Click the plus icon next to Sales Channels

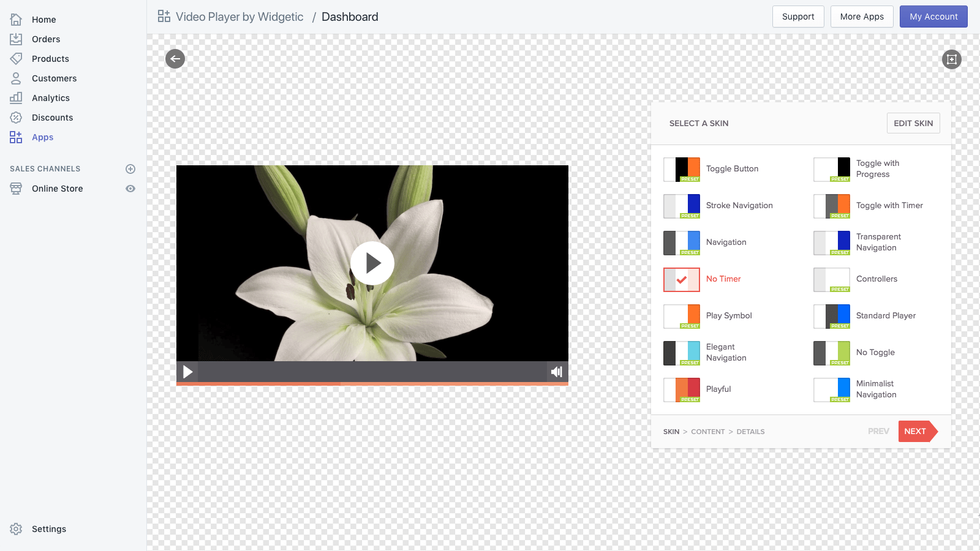coord(130,168)
